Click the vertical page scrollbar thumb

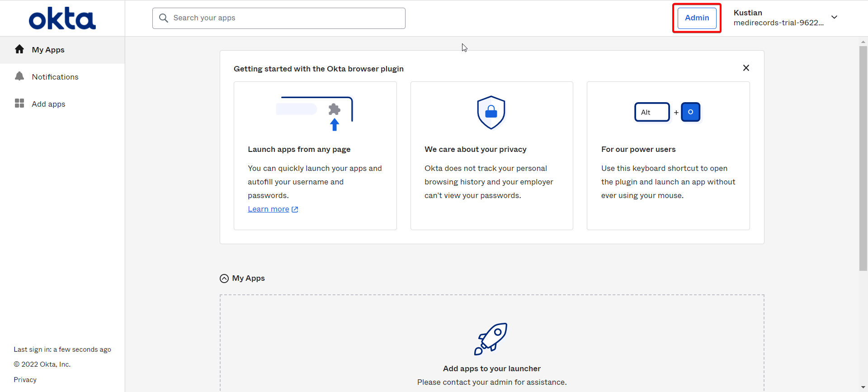coord(863,158)
